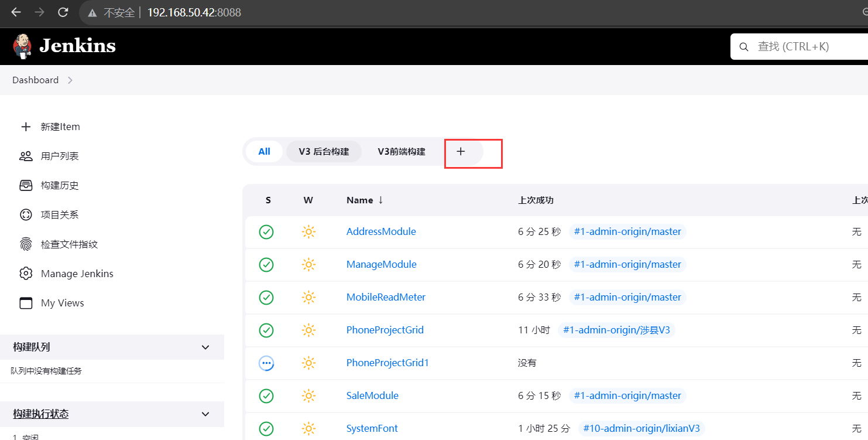Expand the Dashboard breadcrumb chevron
Viewport: 868px width, 440px height.
click(70, 80)
